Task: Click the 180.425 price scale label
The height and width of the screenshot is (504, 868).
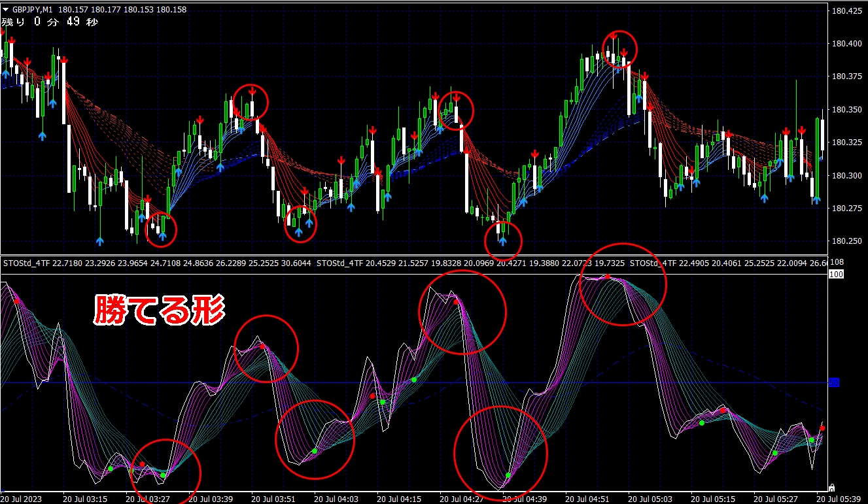Action: 847,10
